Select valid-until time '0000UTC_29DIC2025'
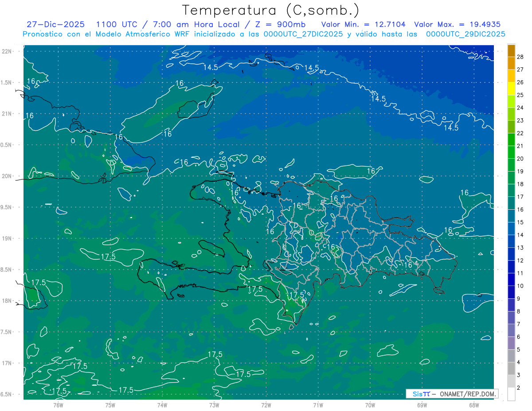Viewport: 532px width, 411px height. 465,34
